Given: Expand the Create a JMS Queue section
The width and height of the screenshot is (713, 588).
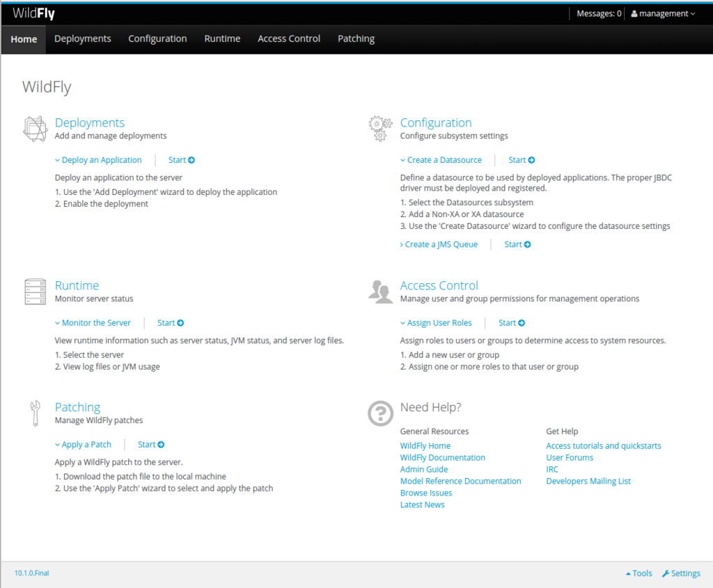Looking at the screenshot, I should point(439,244).
